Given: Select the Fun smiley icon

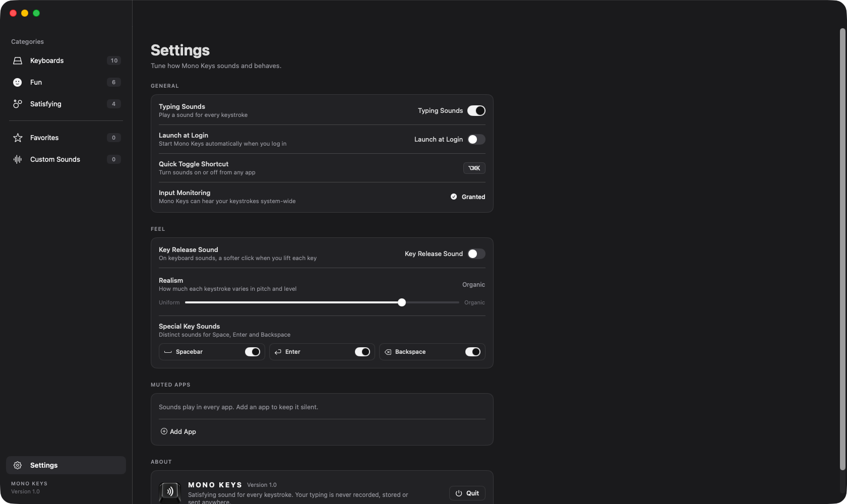Looking at the screenshot, I should 18,82.
